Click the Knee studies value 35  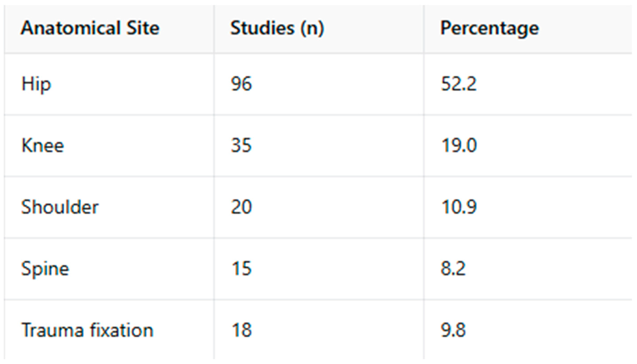click(241, 145)
